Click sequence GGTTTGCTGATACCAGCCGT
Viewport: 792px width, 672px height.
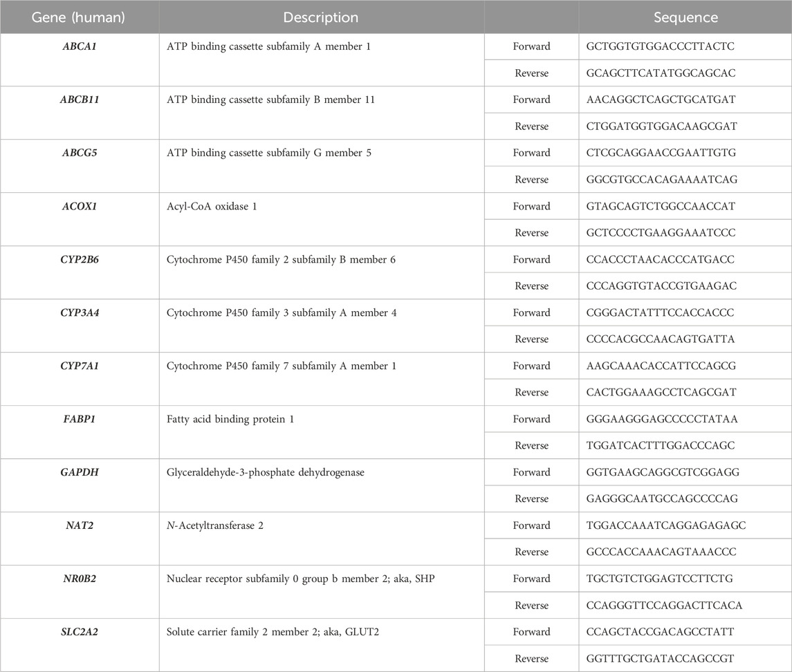(x=660, y=658)
